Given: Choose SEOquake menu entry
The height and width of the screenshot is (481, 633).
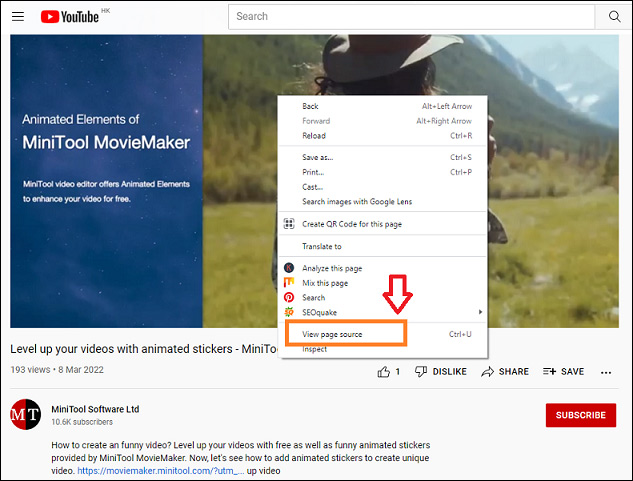Looking at the screenshot, I should point(383,312).
